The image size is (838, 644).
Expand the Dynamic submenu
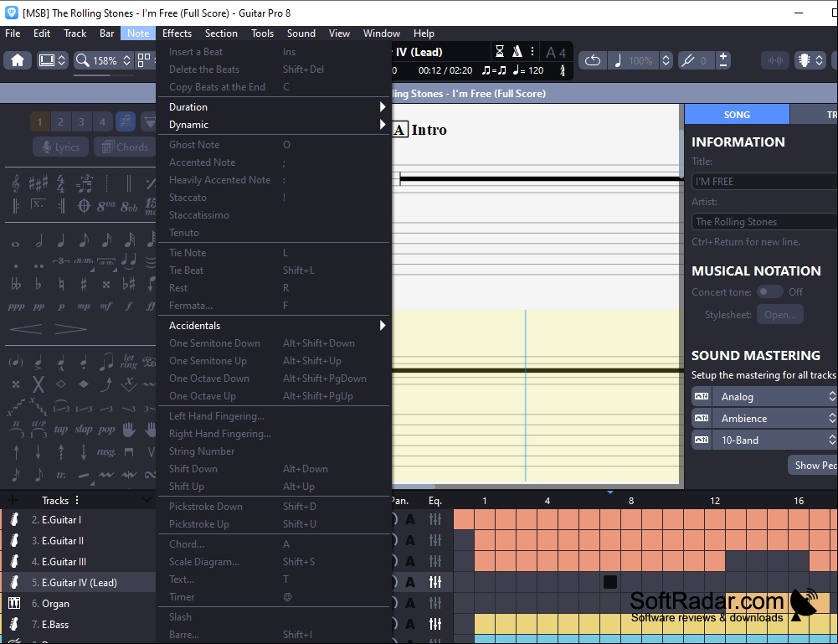coord(275,125)
